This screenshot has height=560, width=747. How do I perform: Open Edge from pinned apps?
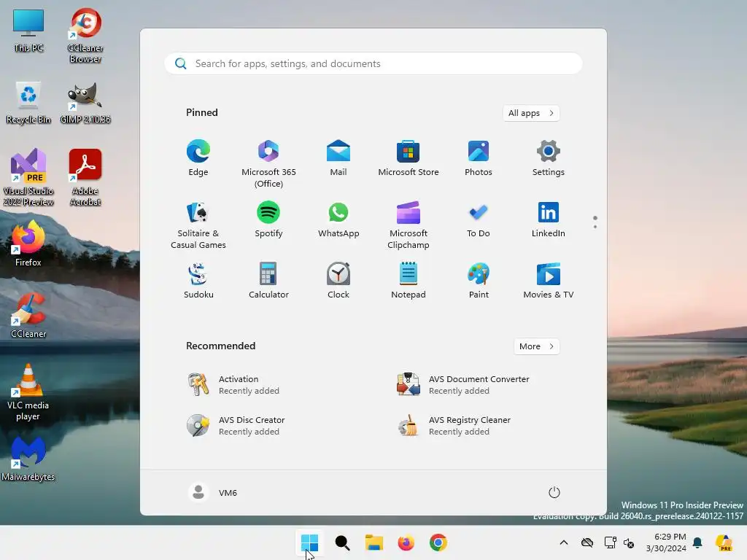pyautogui.click(x=198, y=158)
